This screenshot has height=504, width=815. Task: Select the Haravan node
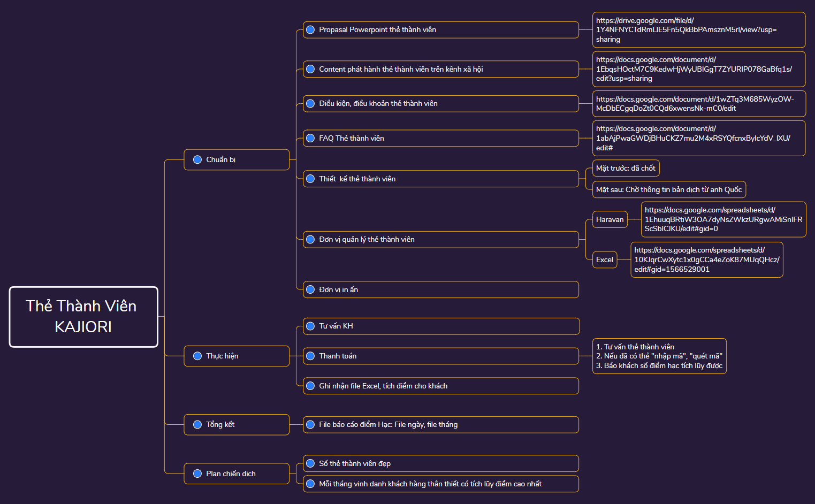pyautogui.click(x=610, y=219)
